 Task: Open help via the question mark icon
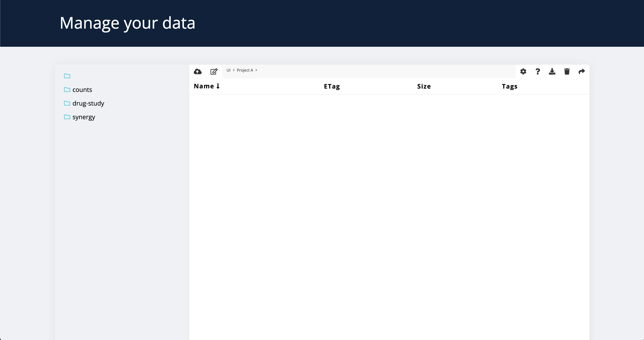538,71
